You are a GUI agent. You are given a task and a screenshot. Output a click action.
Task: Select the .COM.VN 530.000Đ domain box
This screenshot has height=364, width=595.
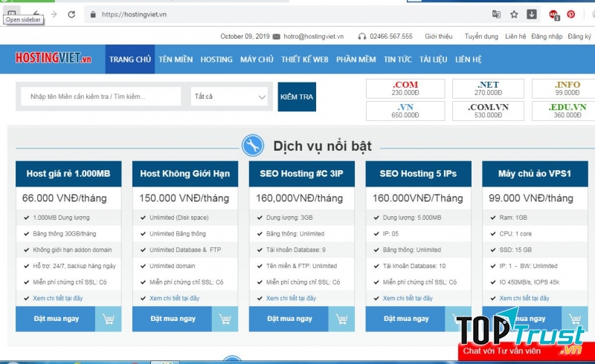(488, 111)
